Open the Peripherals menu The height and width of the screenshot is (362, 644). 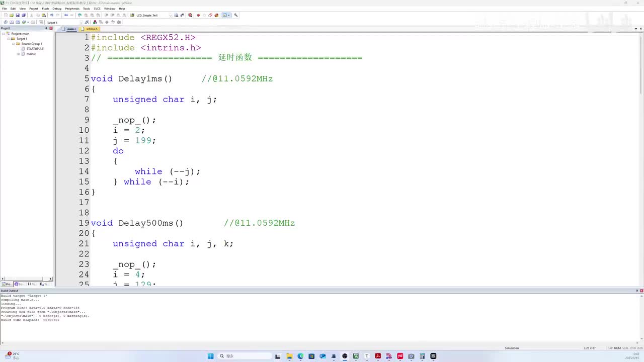72,9
